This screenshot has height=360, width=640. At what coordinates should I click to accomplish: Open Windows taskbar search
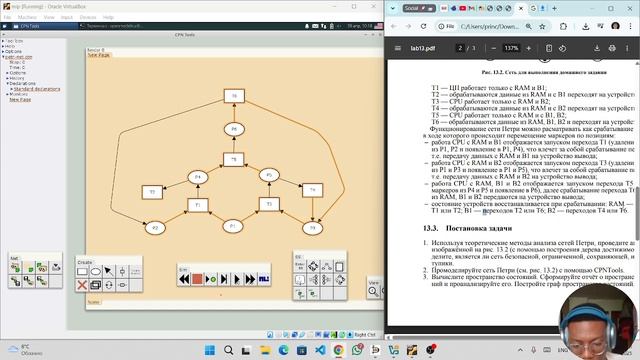(x=229, y=350)
